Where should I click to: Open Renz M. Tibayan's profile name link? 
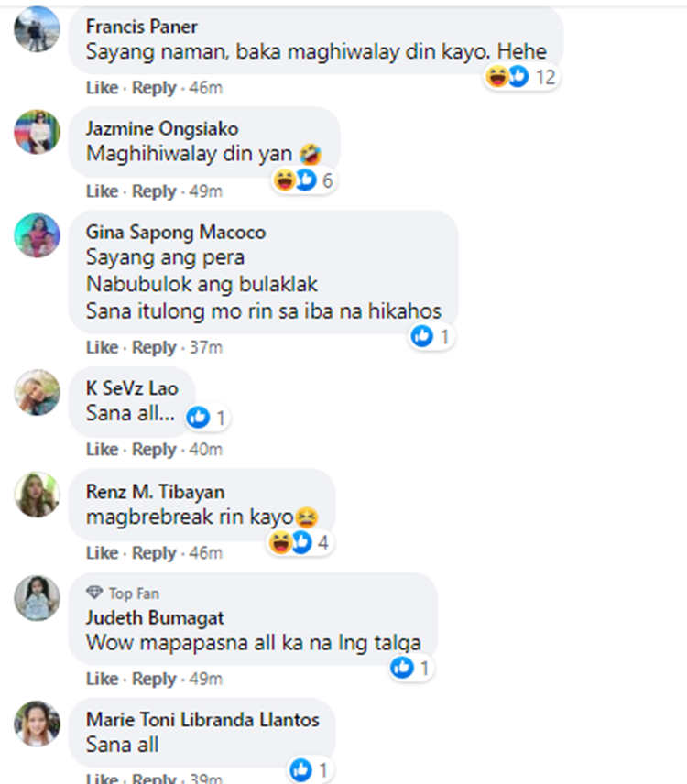pos(156,492)
